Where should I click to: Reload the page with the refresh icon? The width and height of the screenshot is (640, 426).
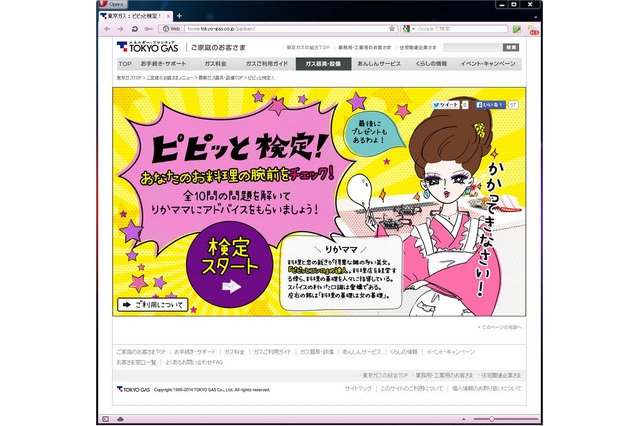(135, 29)
